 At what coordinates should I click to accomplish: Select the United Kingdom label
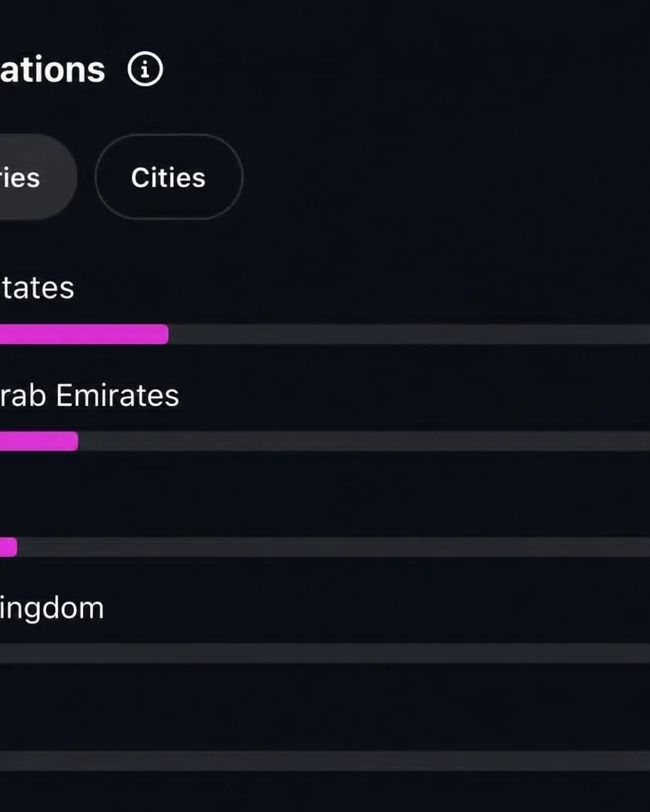point(52,609)
